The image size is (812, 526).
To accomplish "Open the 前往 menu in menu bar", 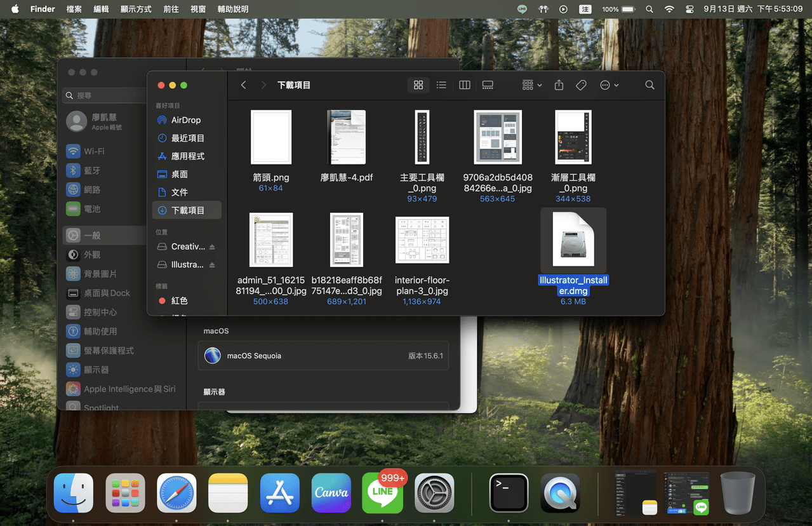I will 171,10.
